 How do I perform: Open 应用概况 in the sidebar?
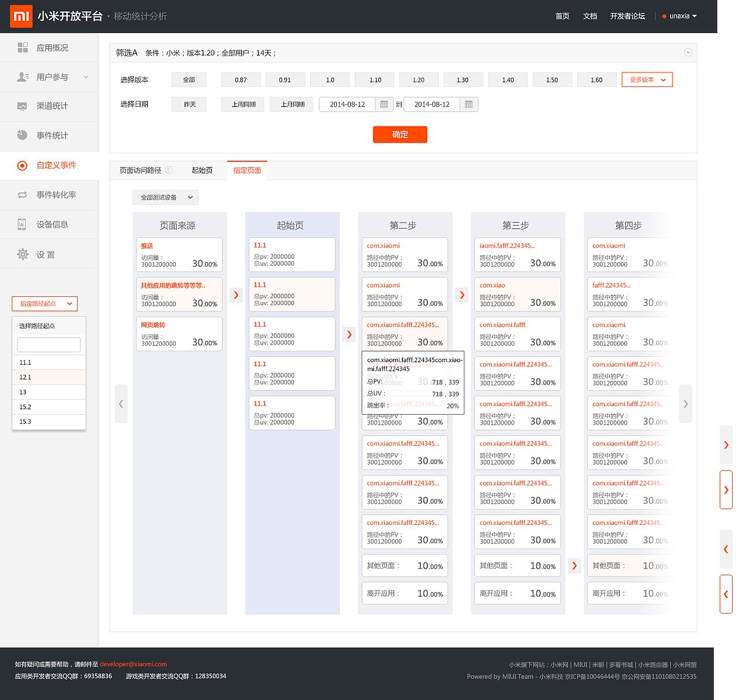coord(49,48)
